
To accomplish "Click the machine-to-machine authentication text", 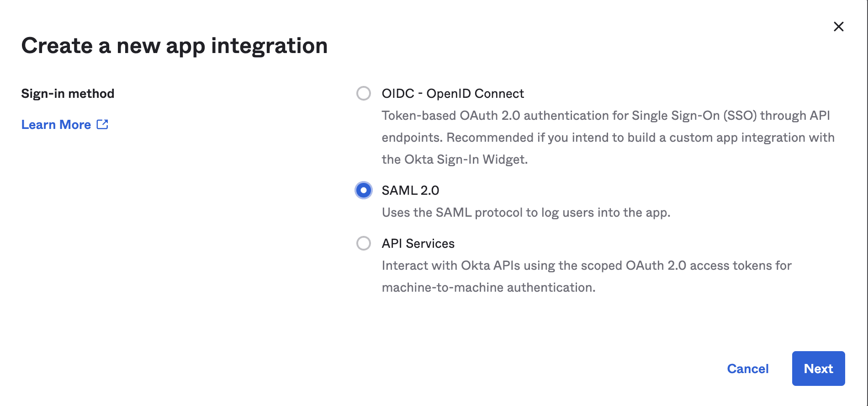I will click(x=488, y=287).
